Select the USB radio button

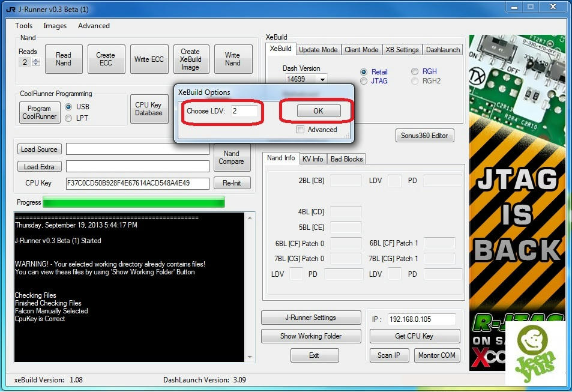(x=68, y=107)
